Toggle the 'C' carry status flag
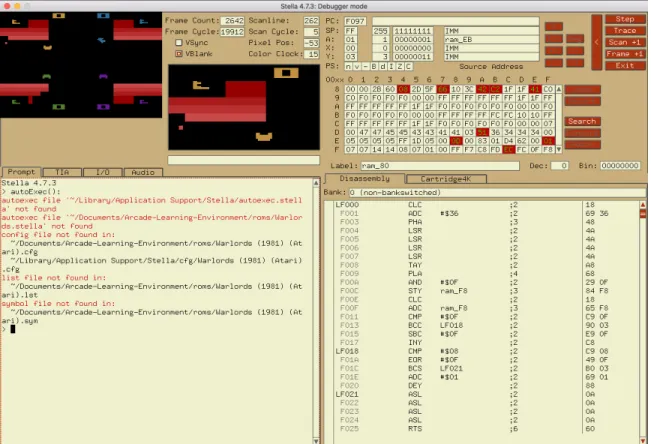This screenshot has height=444, width=651. click(409, 66)
